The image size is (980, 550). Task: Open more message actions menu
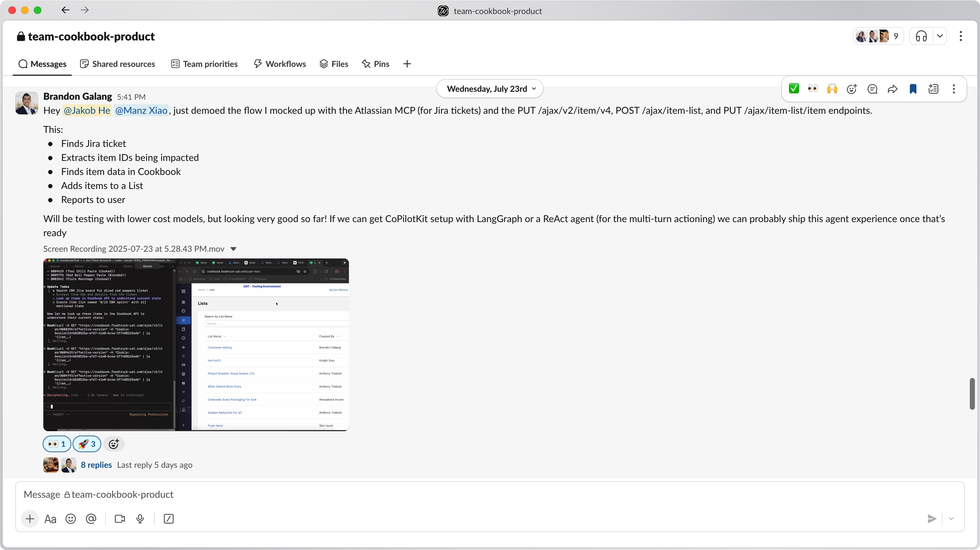[954, 89]
